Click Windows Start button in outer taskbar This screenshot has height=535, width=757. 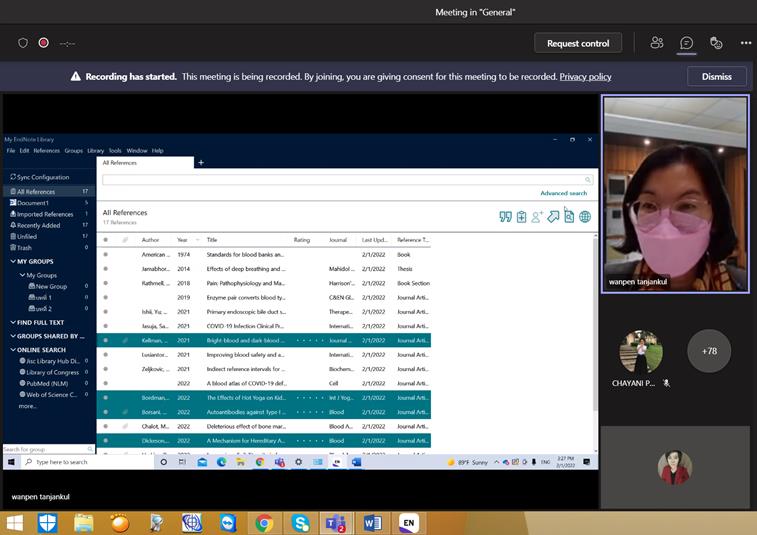(x=14, y=523)
